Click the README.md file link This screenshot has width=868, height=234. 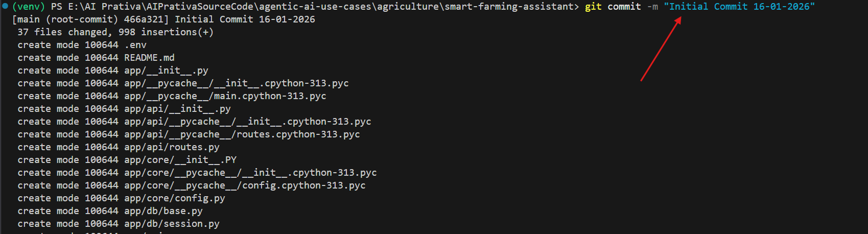coord(149,58)
